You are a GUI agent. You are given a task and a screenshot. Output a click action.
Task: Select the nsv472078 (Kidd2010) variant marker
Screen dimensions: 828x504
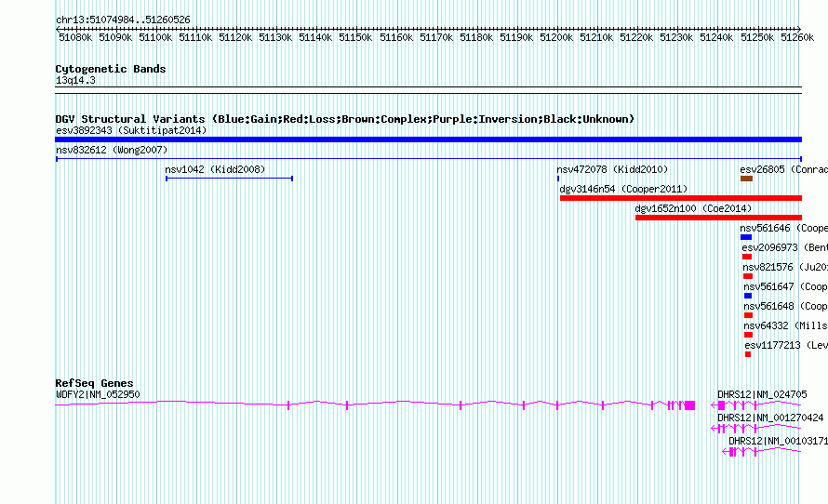click(558, 179)
